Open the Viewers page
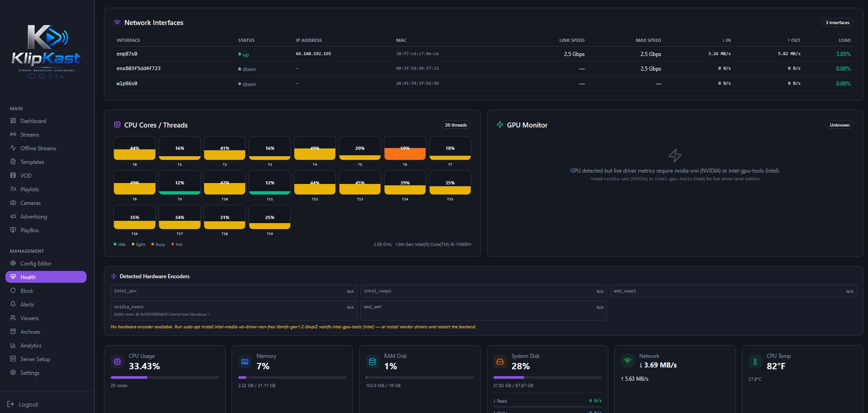 coord(46,318)
